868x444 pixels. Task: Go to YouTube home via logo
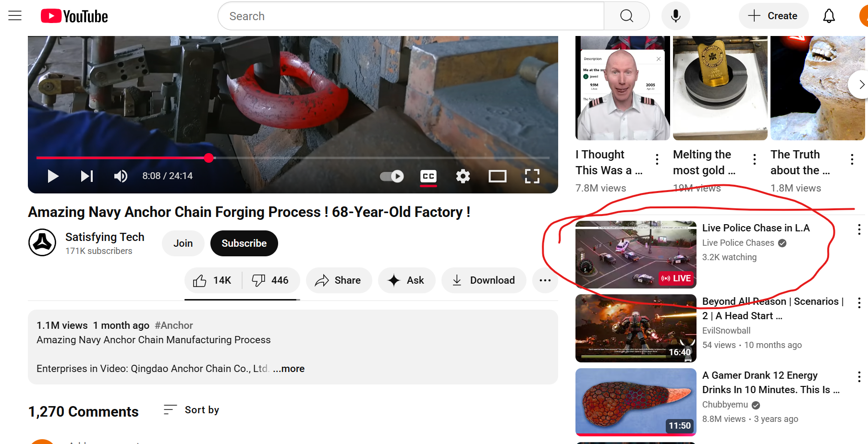point(74,16)
